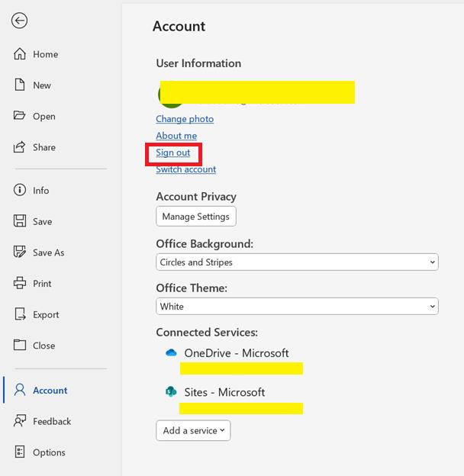
Task: Click the Share arrow icon
Action: (x=19, y=147)
